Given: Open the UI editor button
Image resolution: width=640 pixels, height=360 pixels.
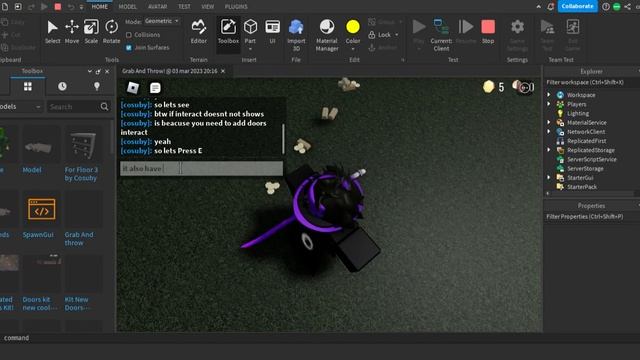Looking at the screenshot, I should (x=272, y=31).
